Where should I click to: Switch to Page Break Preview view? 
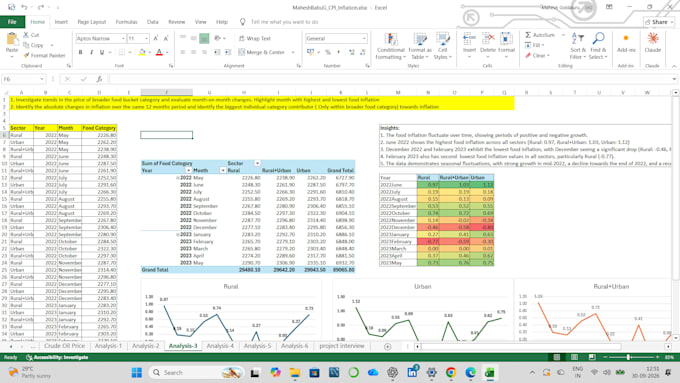[592, 357]
